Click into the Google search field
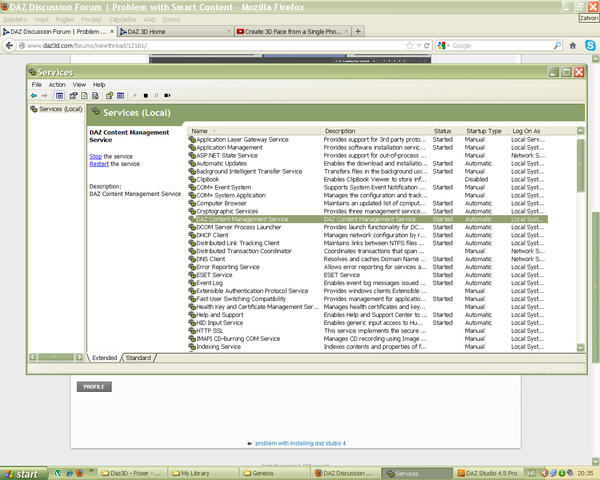 click(x=501, y=46)
